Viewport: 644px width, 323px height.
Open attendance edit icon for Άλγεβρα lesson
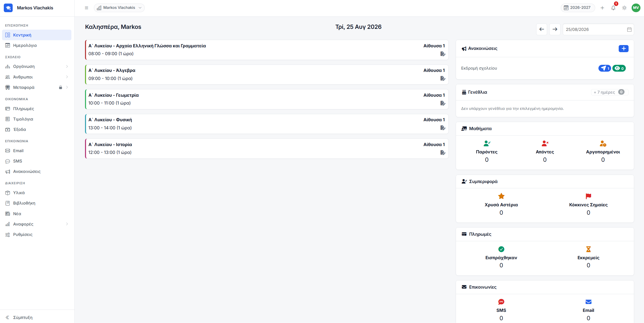point(443,78)
